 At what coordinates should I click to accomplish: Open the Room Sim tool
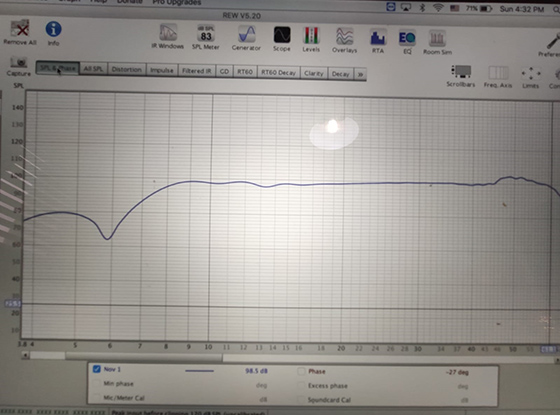437,42
